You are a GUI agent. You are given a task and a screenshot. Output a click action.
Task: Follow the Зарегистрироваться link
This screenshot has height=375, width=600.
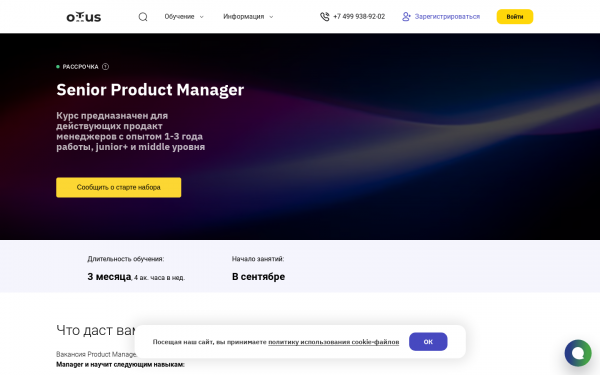447,17
